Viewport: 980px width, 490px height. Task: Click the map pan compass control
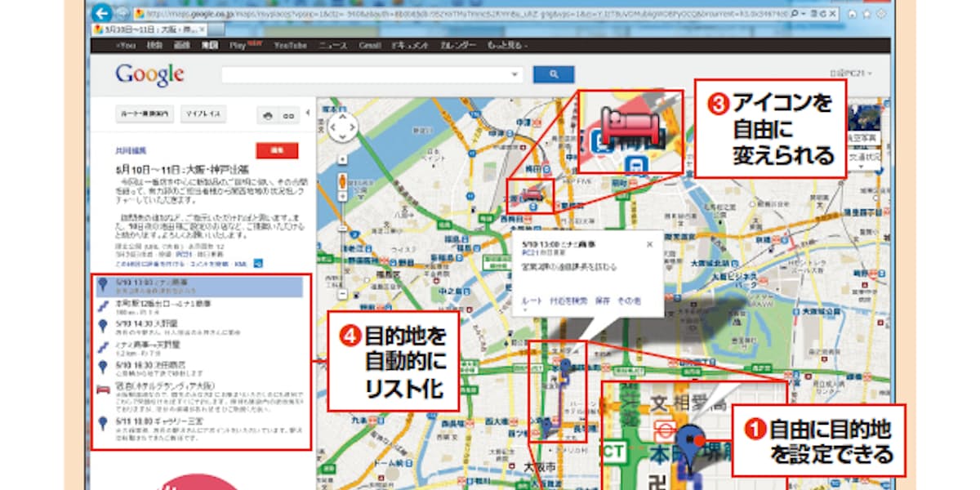click(x=341, y=127)
